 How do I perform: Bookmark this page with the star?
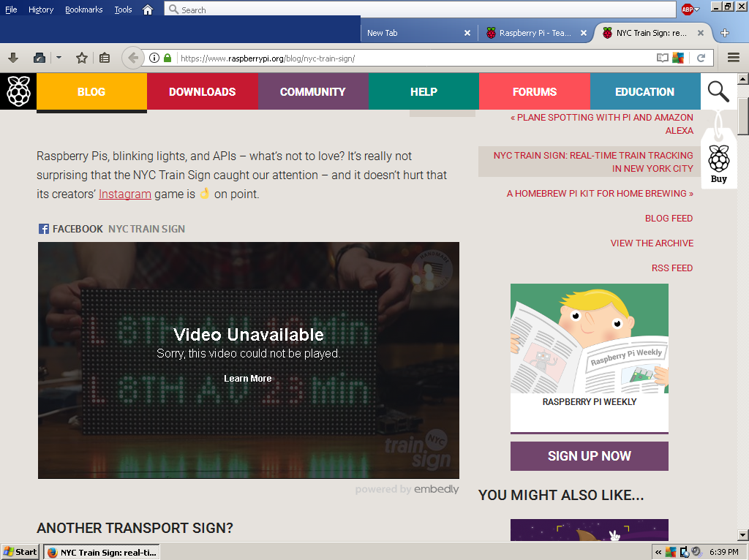82,58
